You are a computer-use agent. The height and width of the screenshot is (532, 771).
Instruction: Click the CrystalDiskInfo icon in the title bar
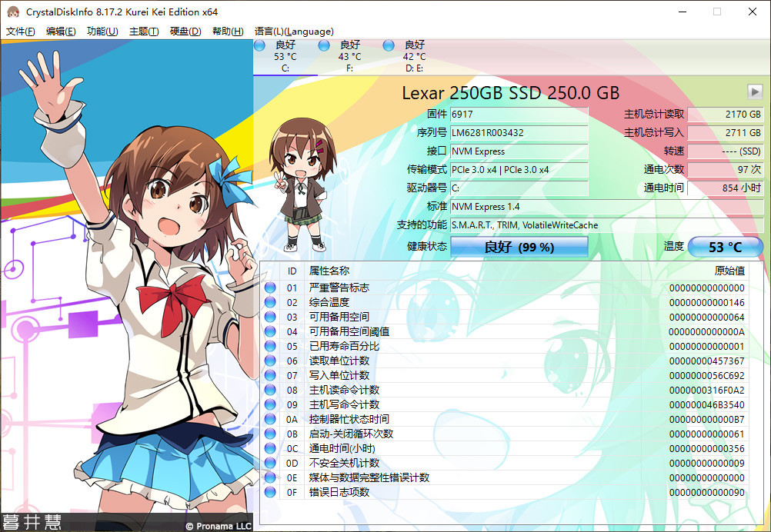click(11, 12)
